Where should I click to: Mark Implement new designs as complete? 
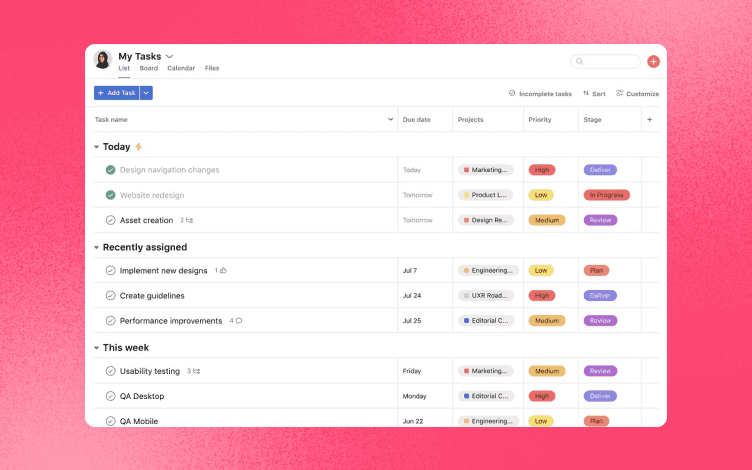110,270
